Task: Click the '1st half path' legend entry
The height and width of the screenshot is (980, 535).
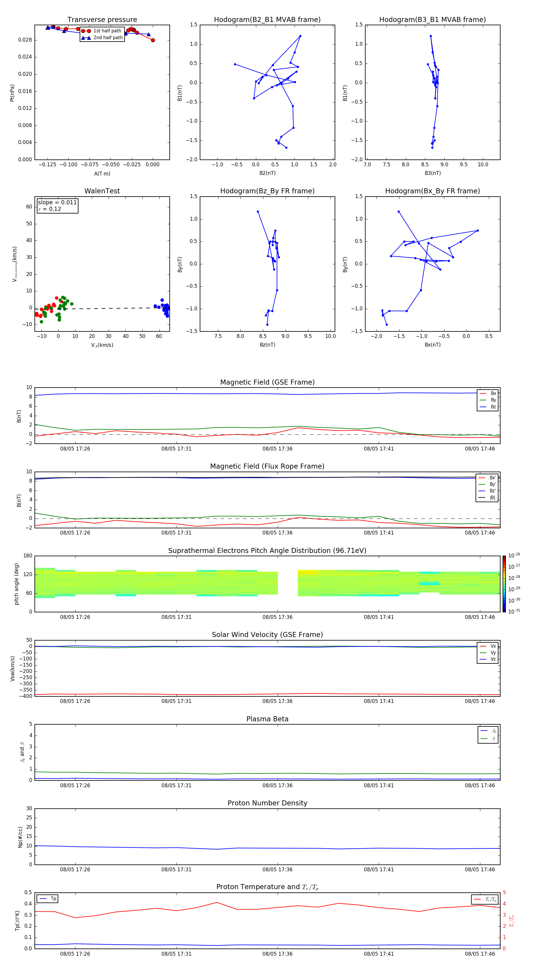Action: pos(102,31)
